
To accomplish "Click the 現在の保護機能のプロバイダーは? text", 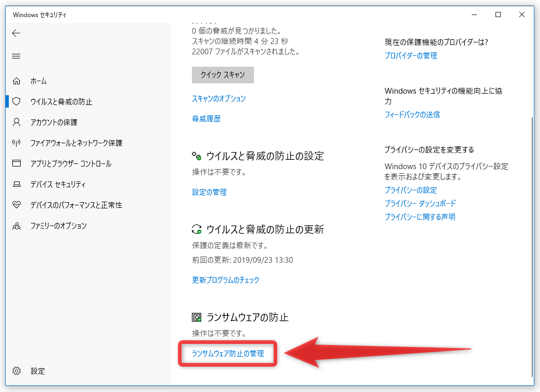I will (437, 42).
